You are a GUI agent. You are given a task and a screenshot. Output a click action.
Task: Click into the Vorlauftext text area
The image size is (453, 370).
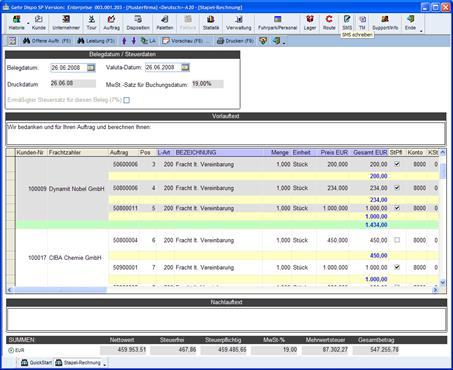tap(226, 134)
